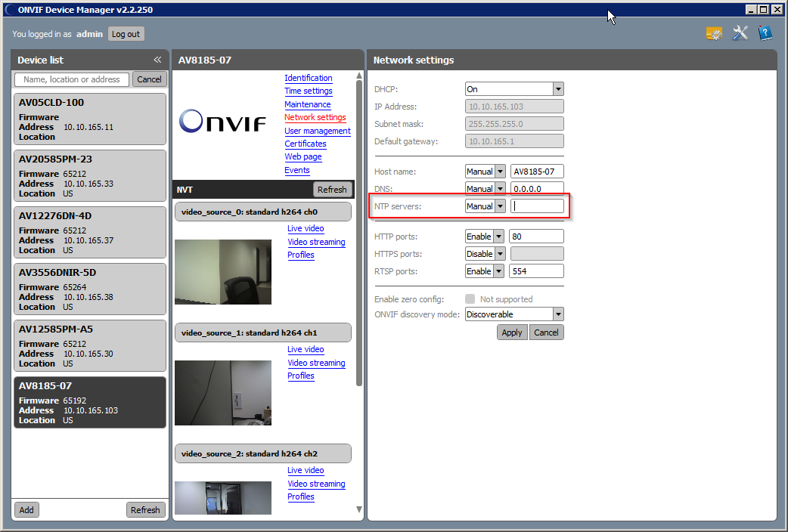Open the Host name mode dropdown
788x532 pixels.
(486, 172)
